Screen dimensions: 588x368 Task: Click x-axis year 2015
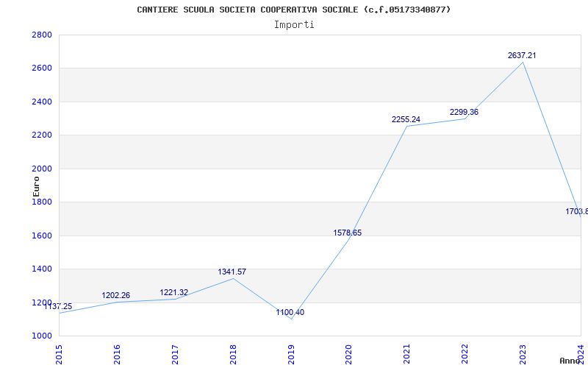59,355
